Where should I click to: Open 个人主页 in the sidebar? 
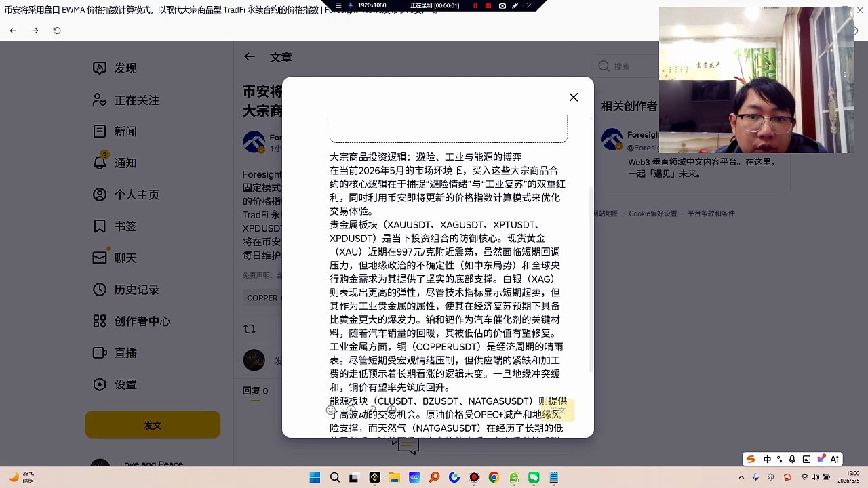tap(126, 195)
